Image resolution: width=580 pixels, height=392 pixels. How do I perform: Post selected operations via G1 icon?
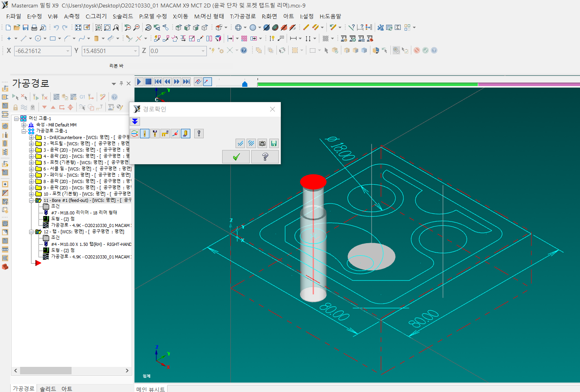(x=82, y=97)
